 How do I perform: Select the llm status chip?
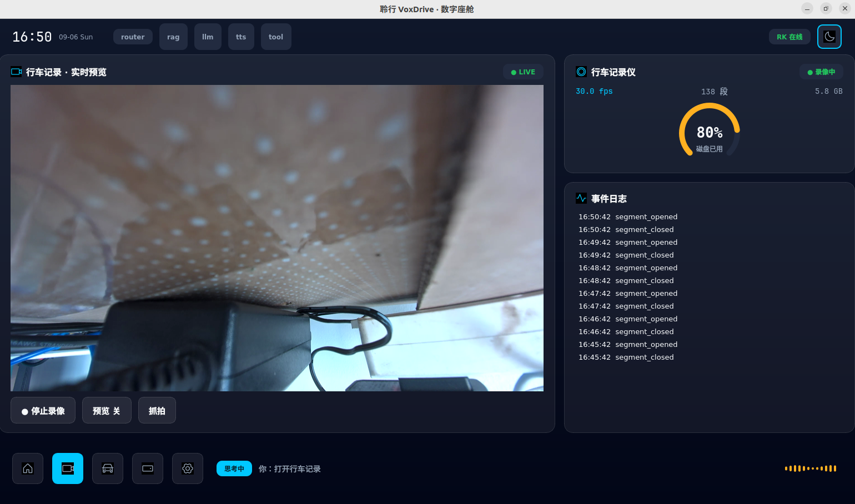(208, 37)
